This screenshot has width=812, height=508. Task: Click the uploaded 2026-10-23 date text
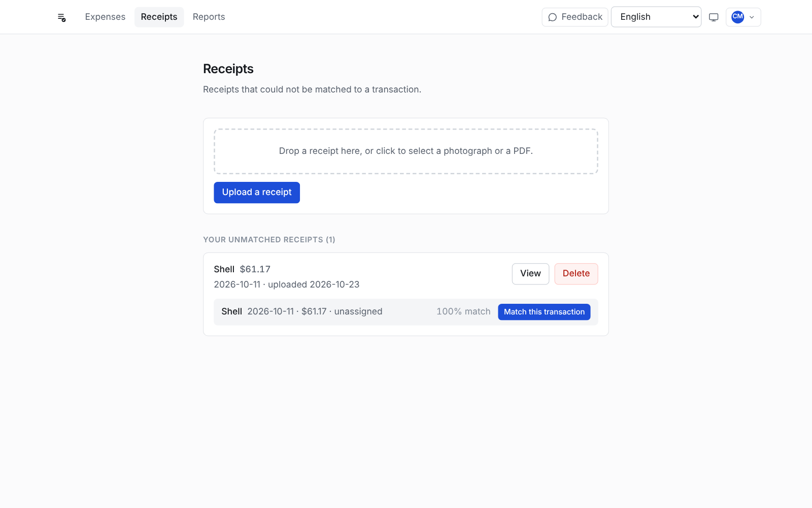(x=314, y=284)
